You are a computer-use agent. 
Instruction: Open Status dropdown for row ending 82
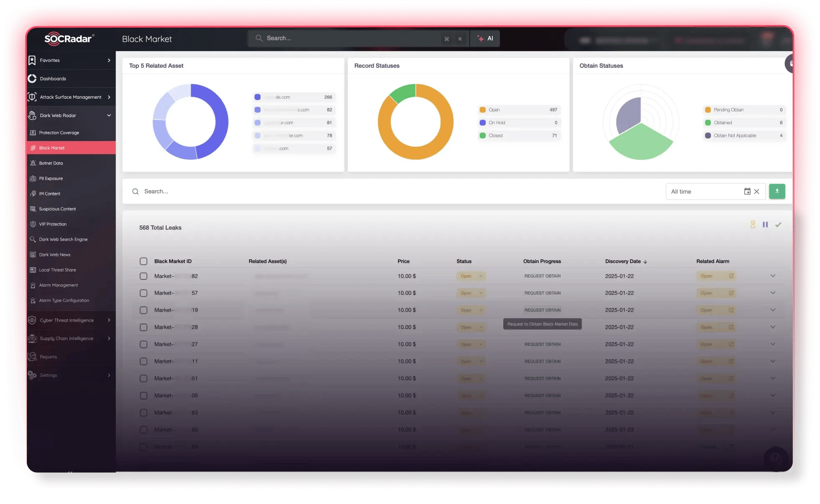coord(471,276)
